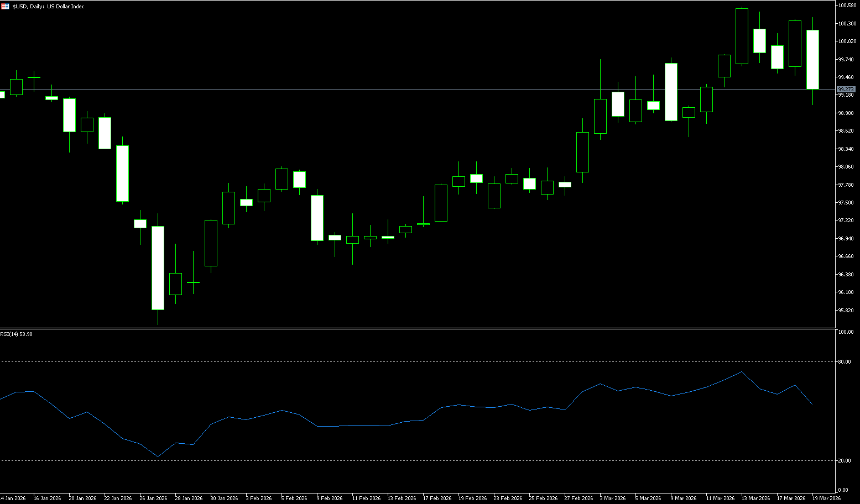Select the large candle on 9 Mar 2026
Image resolution: width=860 pixels, height=504 pixels.
tap(671, 92)
